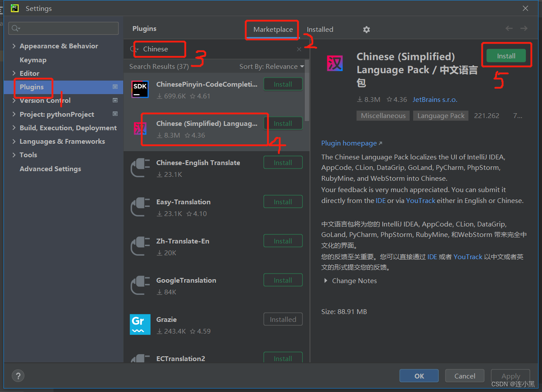Click the ECTranslation2 plugin icon

[140, 358]
